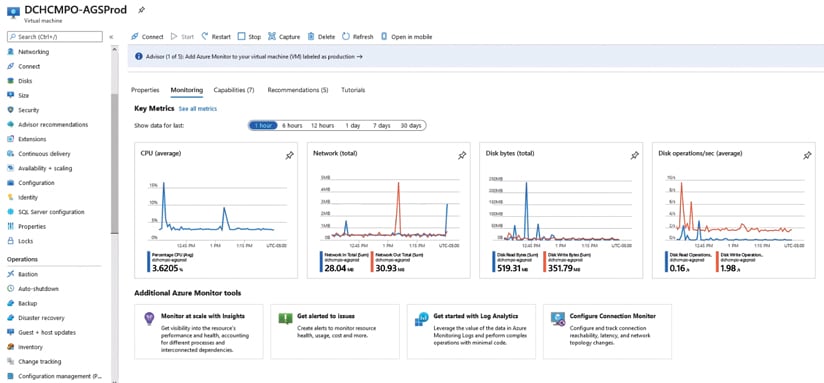Open Get alerted to issues card
The image size is (824, 383).
click(x=335, y=332)
